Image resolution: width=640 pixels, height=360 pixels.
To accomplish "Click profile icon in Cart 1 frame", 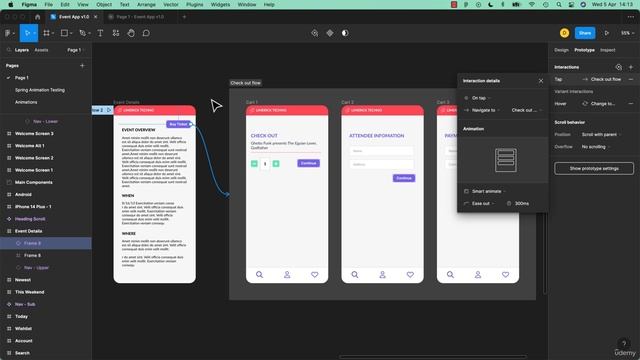I will click(287, 275).
